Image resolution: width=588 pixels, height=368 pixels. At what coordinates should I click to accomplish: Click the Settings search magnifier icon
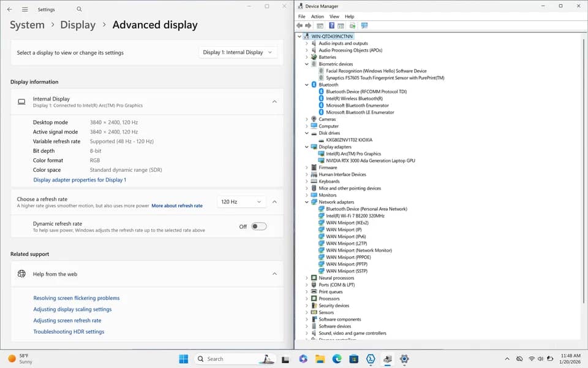[79, 9]
